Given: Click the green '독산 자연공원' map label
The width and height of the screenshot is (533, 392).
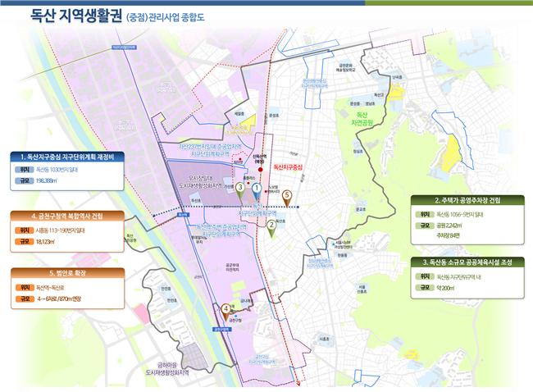Looking at the screenshot, I should tap(362, 119).
